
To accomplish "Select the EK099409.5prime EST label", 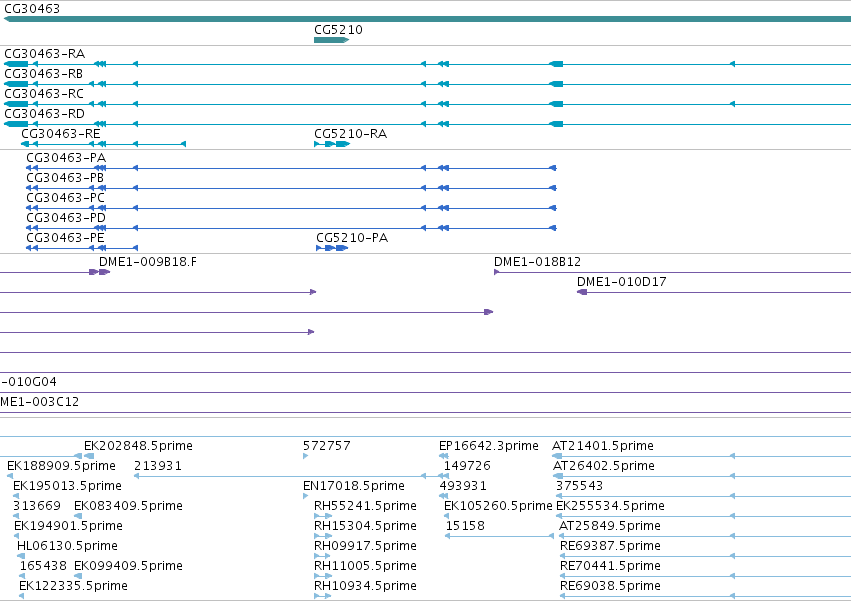I will point(128,566).
